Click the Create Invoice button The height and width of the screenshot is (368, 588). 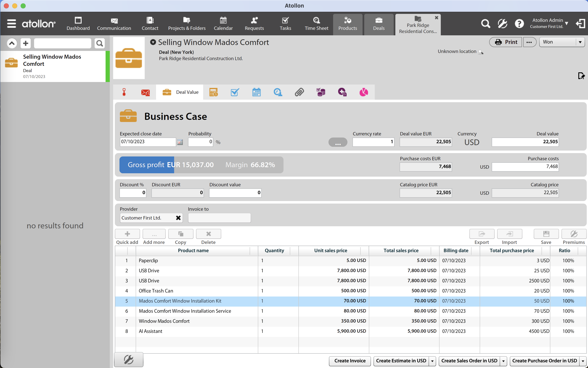[350, 361]
